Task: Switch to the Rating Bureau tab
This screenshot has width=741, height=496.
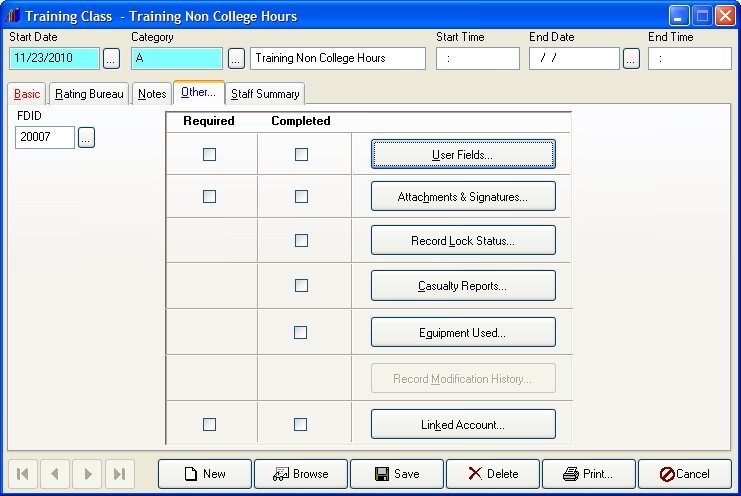Action: click(x=89, y=94)
